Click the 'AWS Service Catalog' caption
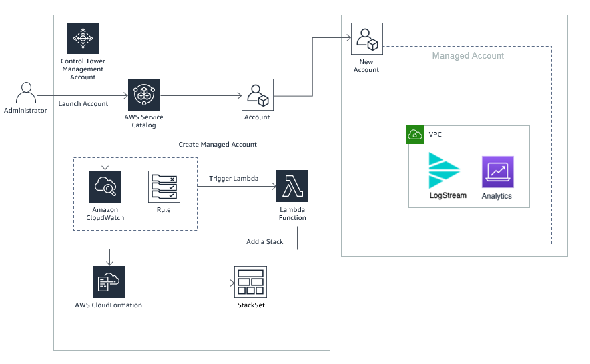This screenshot has width=590, height=364. point(143,121)
